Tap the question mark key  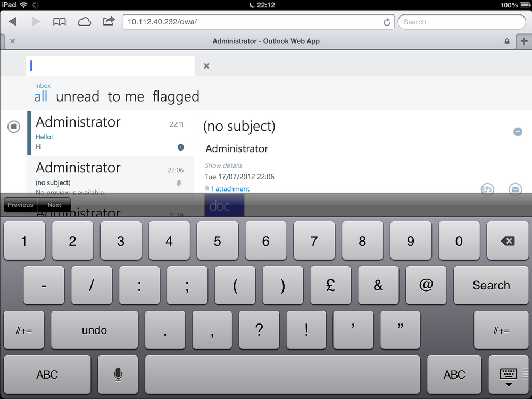[259, 330]
